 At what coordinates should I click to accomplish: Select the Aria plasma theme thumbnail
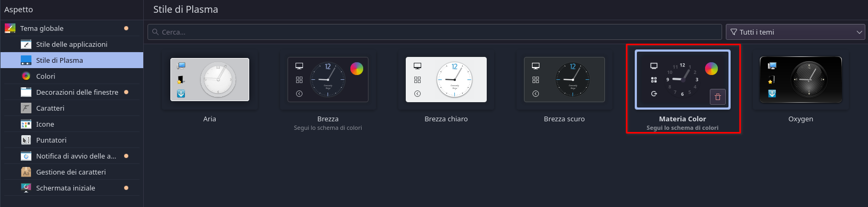(x=210, y=80)
